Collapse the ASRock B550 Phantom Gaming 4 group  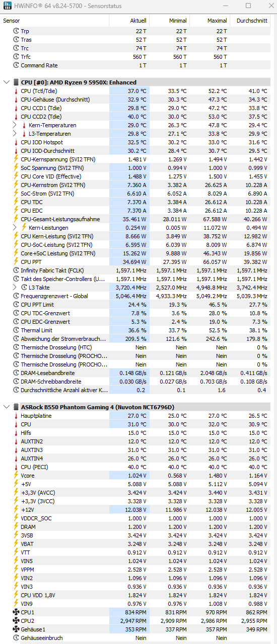6,407
